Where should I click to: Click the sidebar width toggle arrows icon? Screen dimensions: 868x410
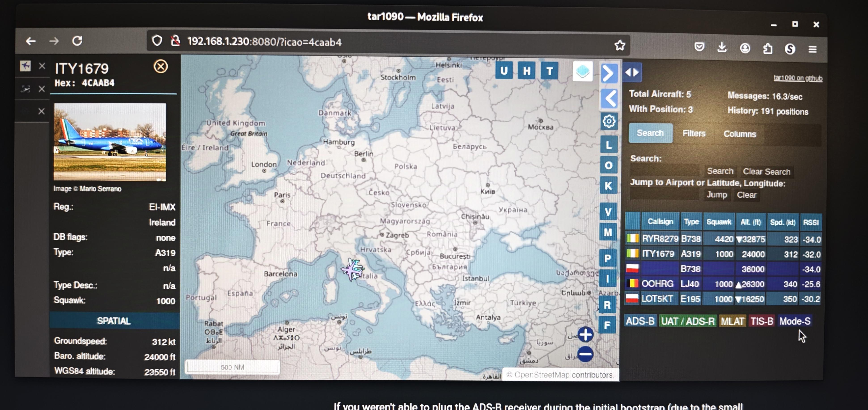[x=632, y=72]
